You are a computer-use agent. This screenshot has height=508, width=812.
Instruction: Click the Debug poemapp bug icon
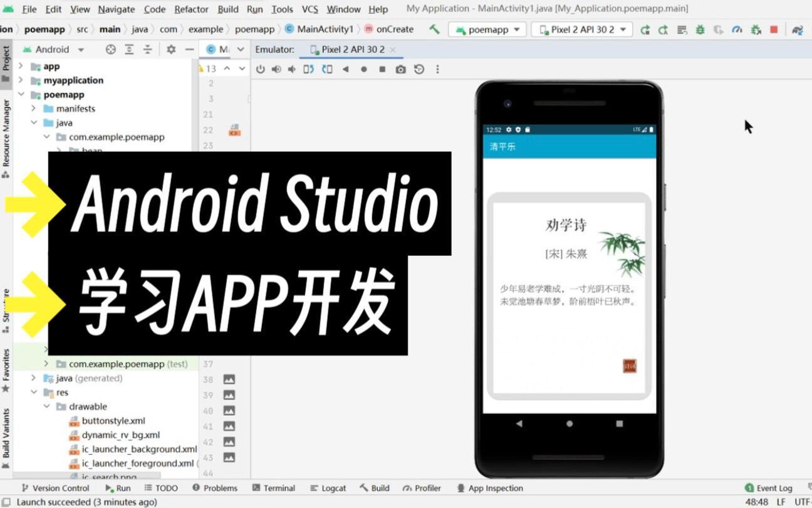pyautogui.click(x=700, y=29)
